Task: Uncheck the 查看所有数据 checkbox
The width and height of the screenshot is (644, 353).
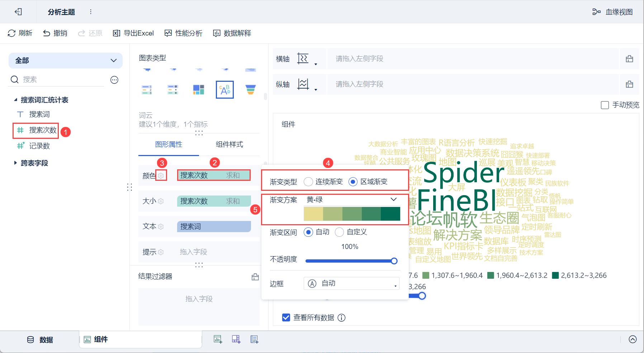Action: (x=286, y=317)
